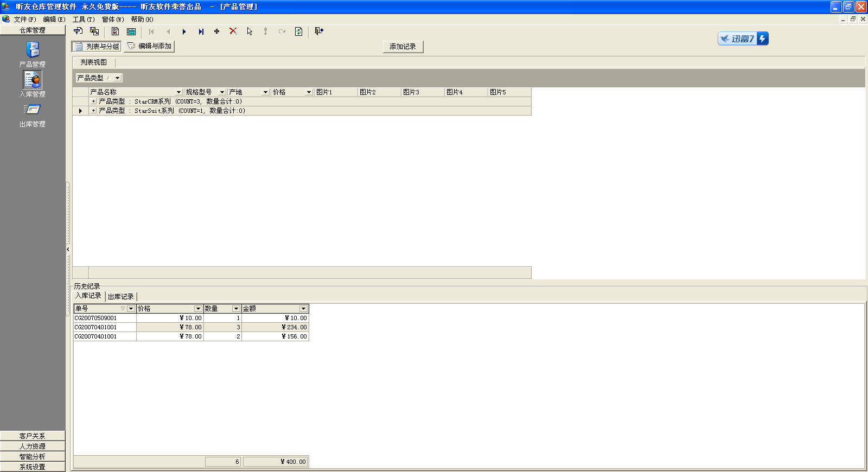The height and width of the screenshot is (472, 868).
Task: Sort by 图片1 column header
Action: click(x=336, y=92)
